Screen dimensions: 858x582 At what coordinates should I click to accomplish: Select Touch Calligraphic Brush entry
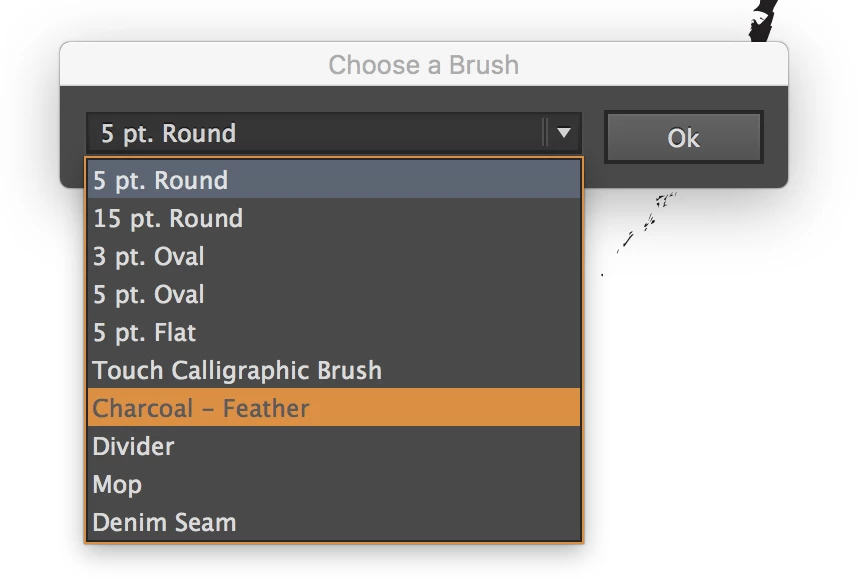tap(332, 371)
